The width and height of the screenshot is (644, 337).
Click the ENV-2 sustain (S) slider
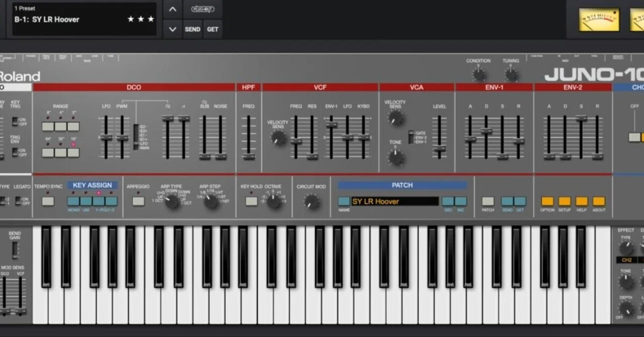581,137
